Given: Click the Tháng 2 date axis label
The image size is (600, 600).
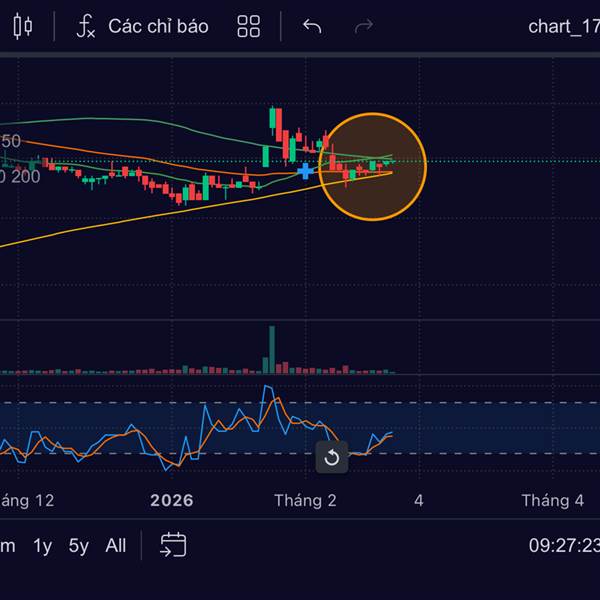Looking at the screenshot, I should pos(305,501).
